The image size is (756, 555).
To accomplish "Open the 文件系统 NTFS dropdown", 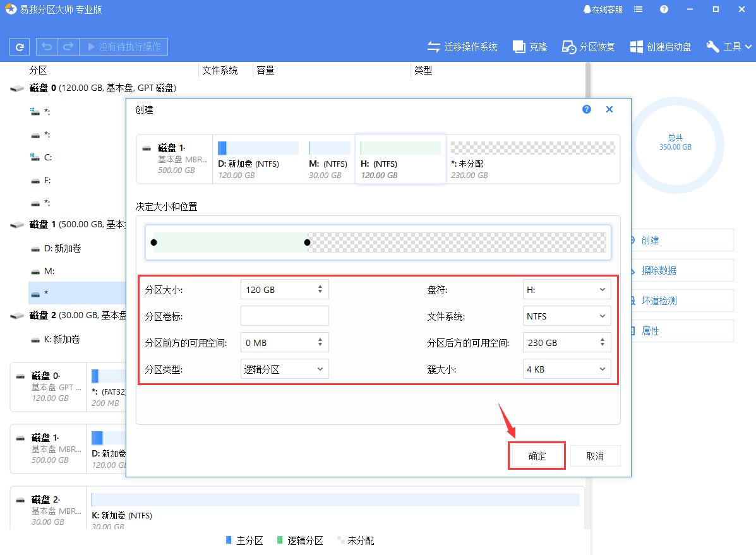I will click(x=566, y=316).
